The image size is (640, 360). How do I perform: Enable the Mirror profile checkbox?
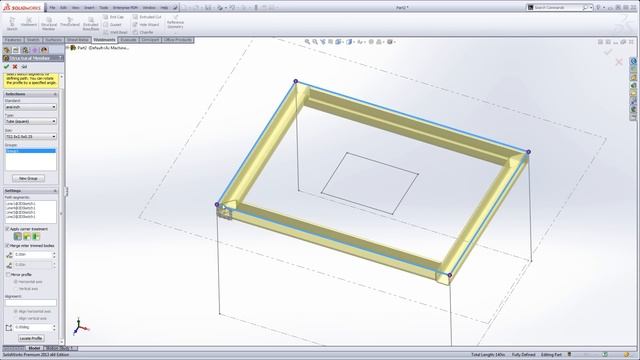7,275
